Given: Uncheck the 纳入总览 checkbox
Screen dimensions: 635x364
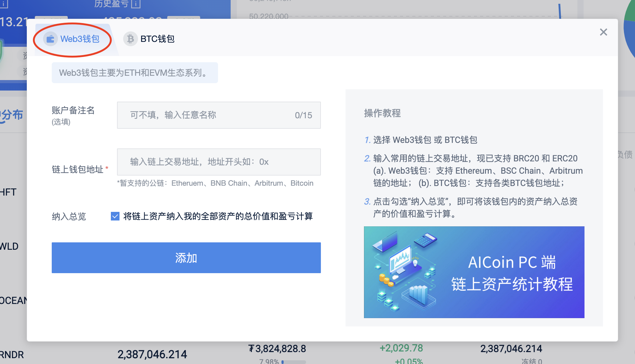Looking at the screenshot, I should click(115, 216).
